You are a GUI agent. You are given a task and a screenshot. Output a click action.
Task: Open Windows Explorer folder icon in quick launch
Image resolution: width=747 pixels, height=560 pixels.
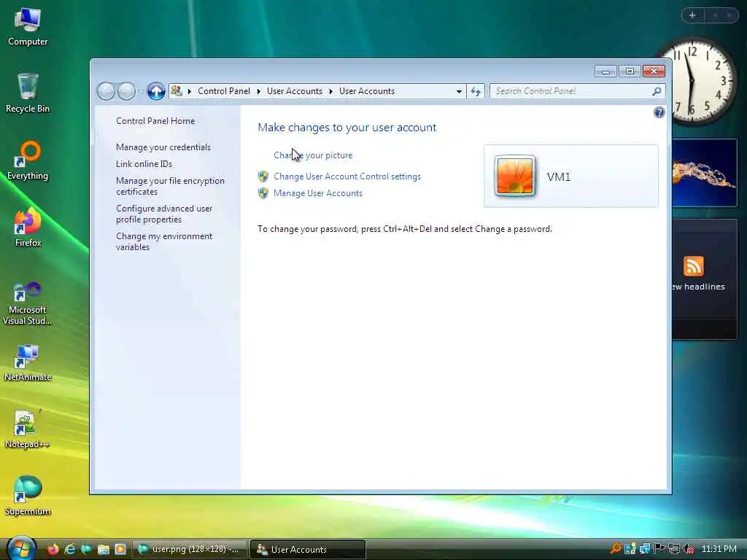(x=104, y=550)
